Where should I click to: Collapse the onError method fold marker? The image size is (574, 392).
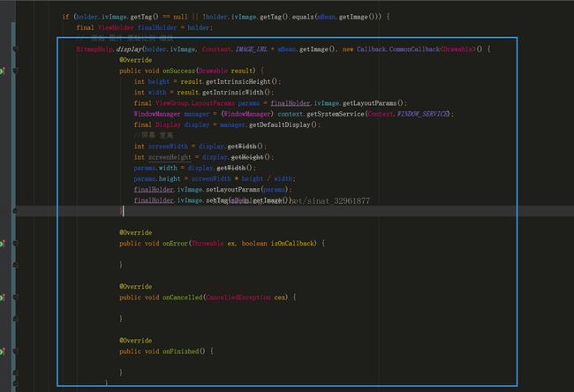click(15, 244)
